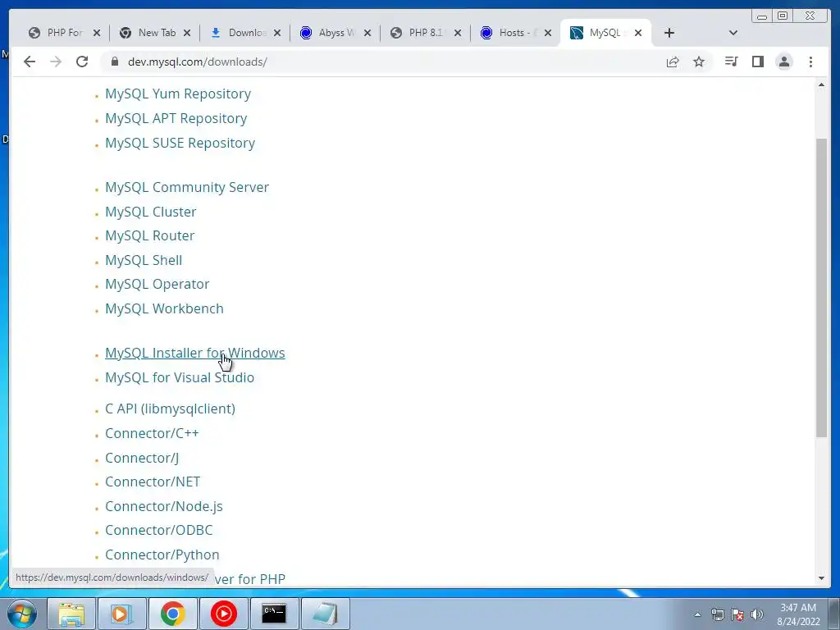Open the red play-button app on taskbar
Viewport: 840px width, 630px height.
(223, 614)
